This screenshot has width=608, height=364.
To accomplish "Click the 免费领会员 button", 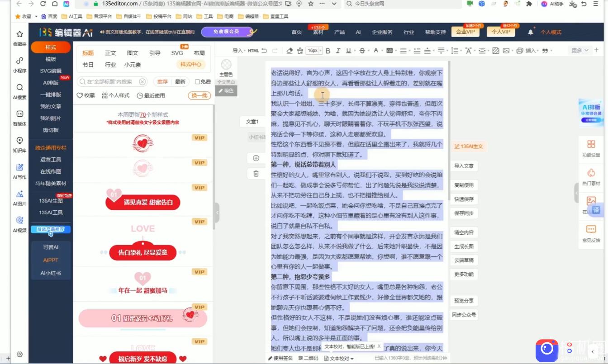I will tap(226, 32).
